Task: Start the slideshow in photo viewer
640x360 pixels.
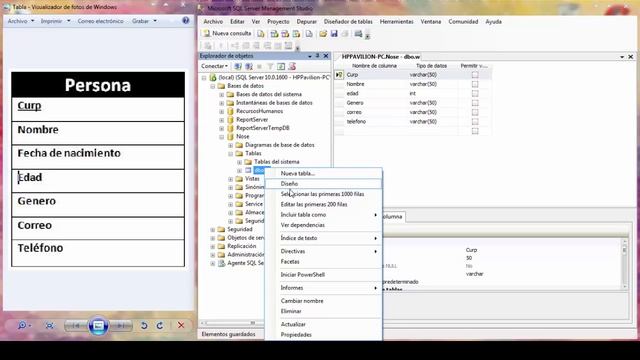Action: point(98,325)
